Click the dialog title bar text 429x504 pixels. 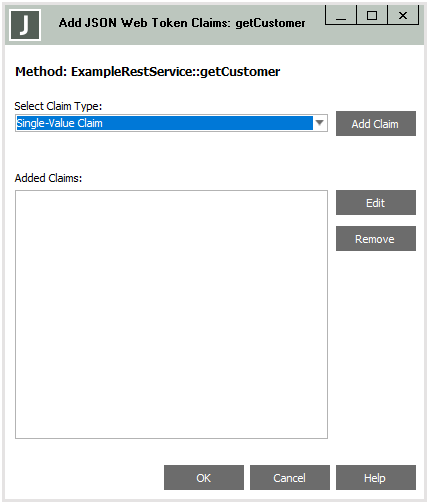[x=182, y=23]
